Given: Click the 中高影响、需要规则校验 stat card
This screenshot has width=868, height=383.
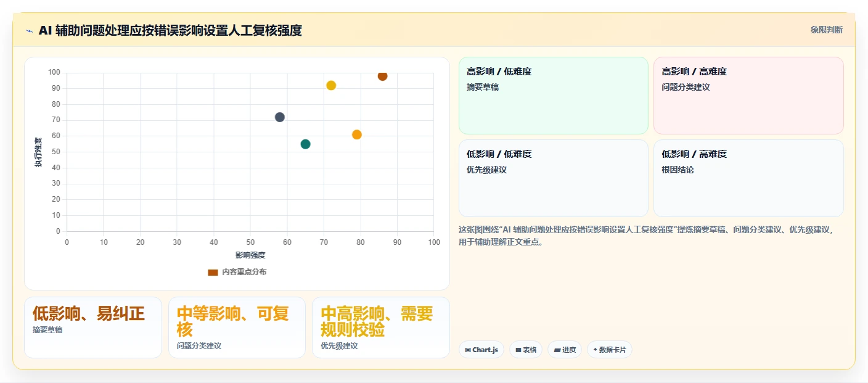Looking at the screenshot, I should click(381, 327).
